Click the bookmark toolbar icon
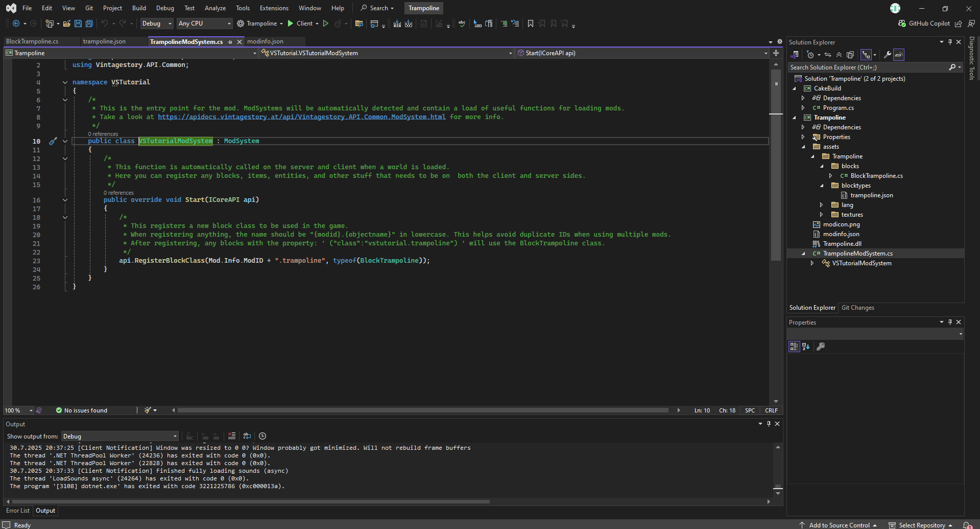The width and height of the screenshot is (980, 529). pyautogui.click(x=531, y=24)
